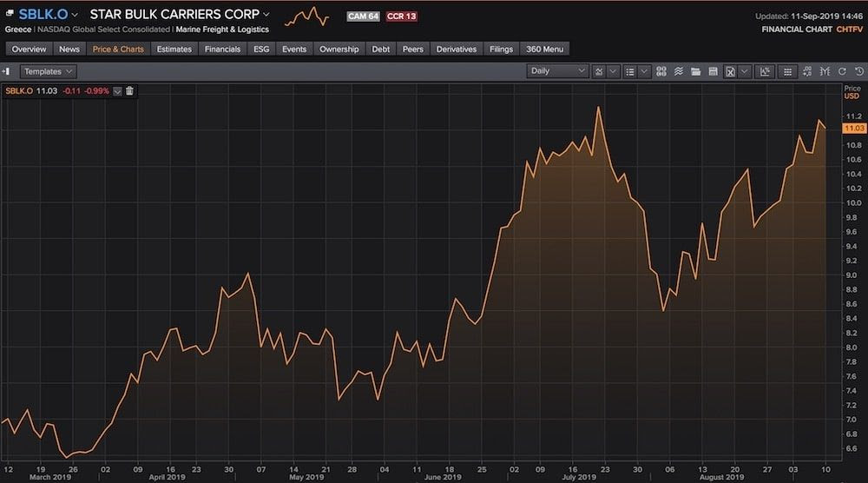The width and height of the screenshot is (868, 483).
Task: Click the 11.2 price axis value
Action: (x=853, y=116)
